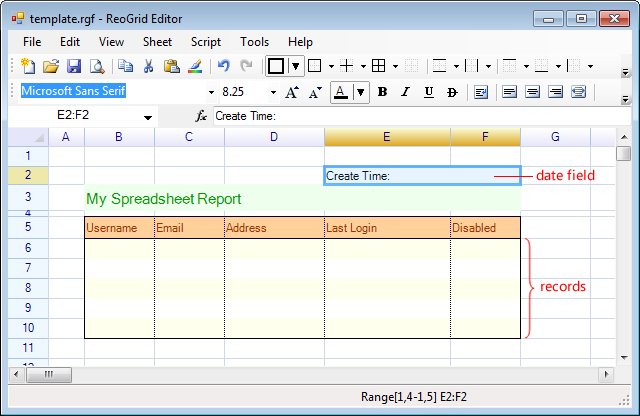Click the format painter brush icon
Screen dimensions: 640x416
[x=195, y=67]
